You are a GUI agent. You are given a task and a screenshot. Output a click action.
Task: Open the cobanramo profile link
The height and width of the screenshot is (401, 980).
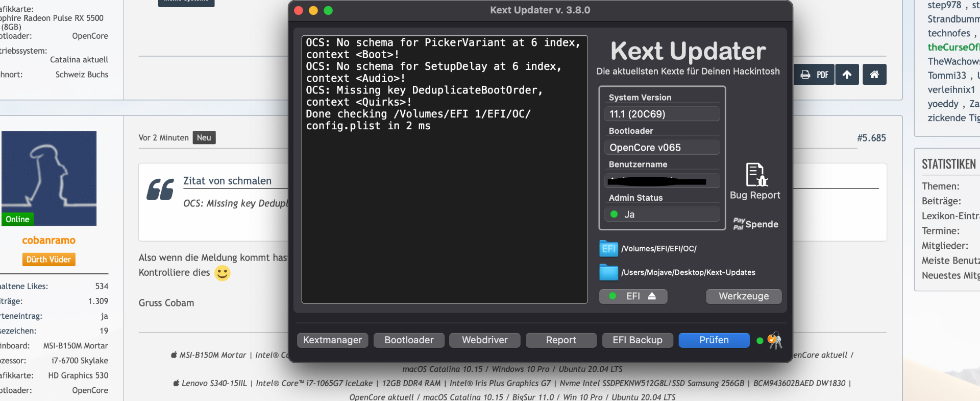[x=49, y=240]
